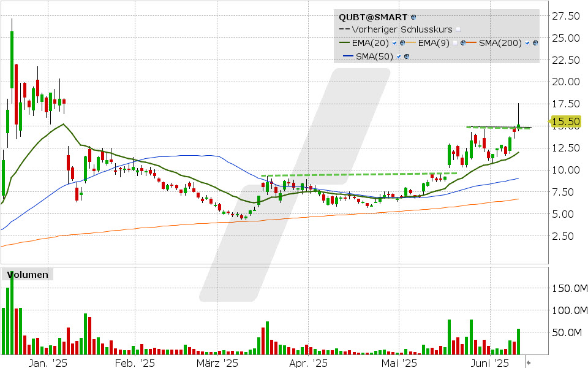Click the Volumen panel label
The image size is (588, 368).
click(28, 275)
